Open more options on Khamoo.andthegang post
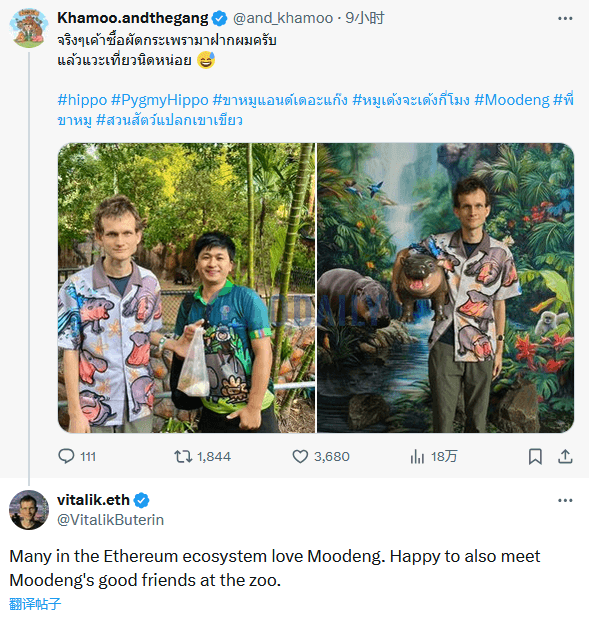Screen dimensions: 589x622 tap(565, 18)
